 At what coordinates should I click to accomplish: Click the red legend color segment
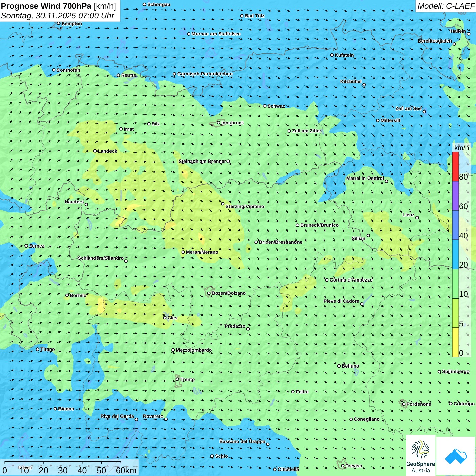[x=455, y=167]
